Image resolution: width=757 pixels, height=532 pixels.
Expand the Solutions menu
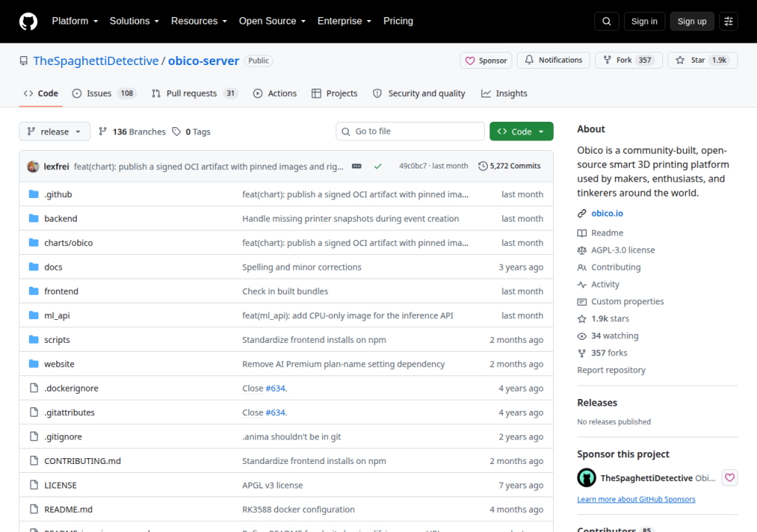pos(135,21)
